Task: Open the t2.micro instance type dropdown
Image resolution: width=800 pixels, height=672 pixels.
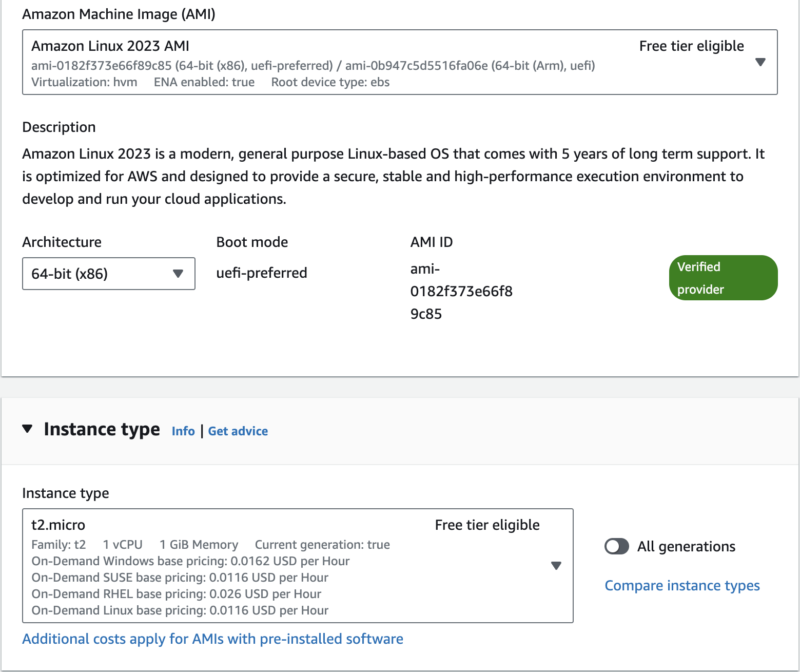Action: point(257,565)
